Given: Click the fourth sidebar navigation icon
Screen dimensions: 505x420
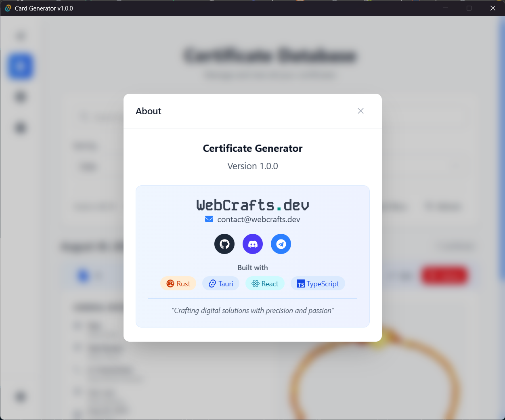Looking at the screenshot, I should click(20, 128).
